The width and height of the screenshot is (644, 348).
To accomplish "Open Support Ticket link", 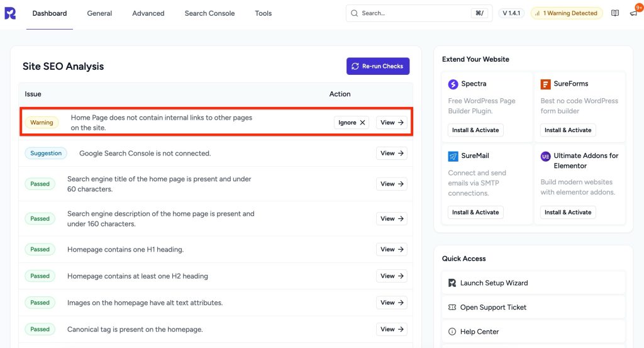I will [x=493, y=307].
